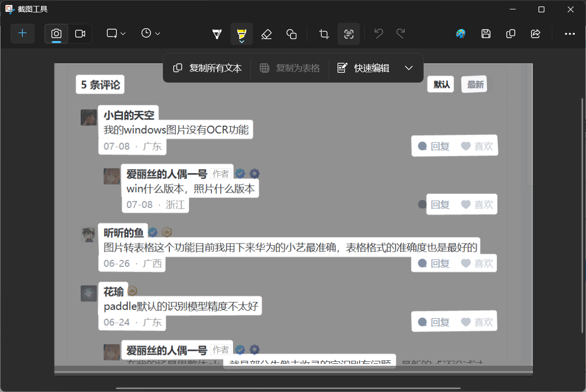586x392 pixels.
Task: Click the avatar of 花瑜
Action: 89,294
